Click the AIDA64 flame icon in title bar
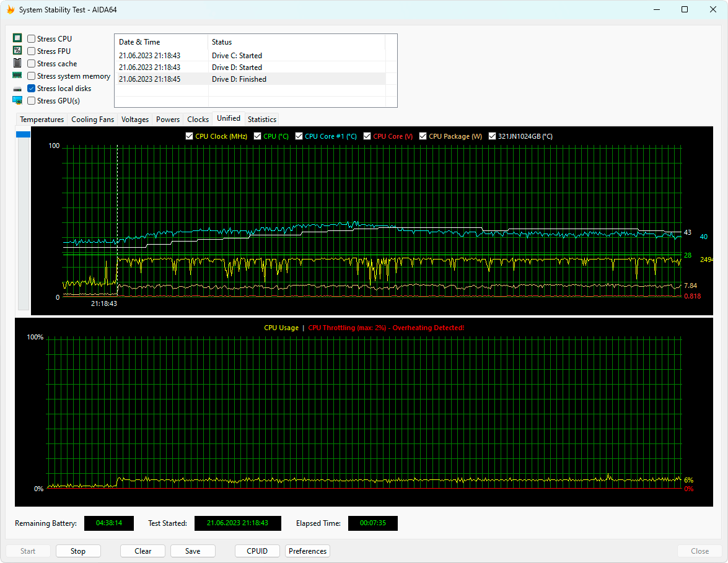Viewport: 728px width, 563px height. [10, 10]
